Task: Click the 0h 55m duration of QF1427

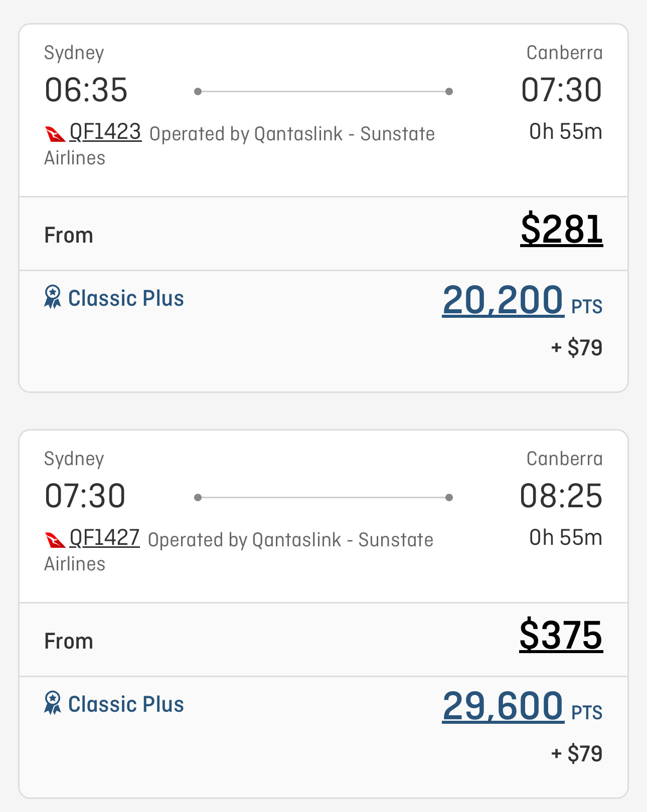Action: [x=565, y=538]
